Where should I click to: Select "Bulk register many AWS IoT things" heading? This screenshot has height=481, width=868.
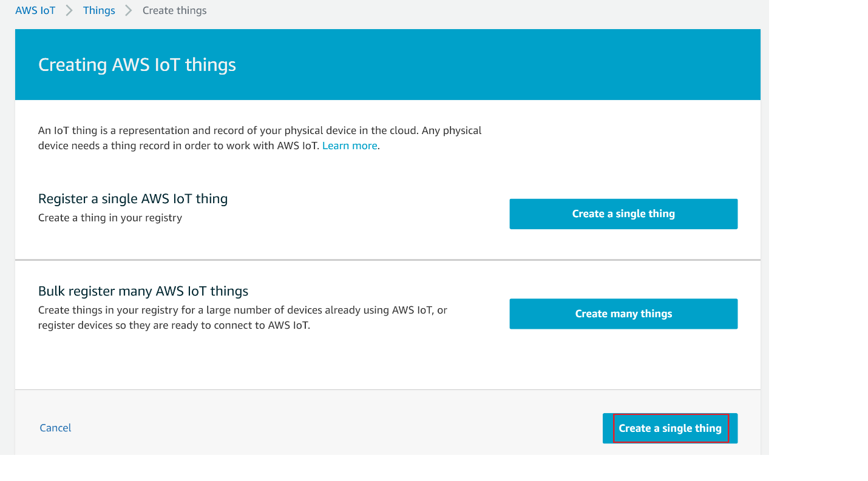tap(143, 291)
